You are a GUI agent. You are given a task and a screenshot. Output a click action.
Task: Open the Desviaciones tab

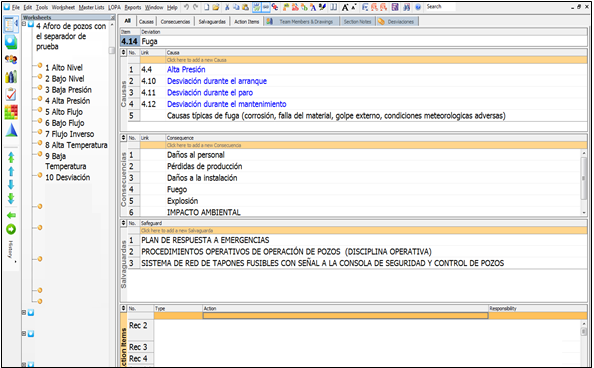tap(397, 22)
